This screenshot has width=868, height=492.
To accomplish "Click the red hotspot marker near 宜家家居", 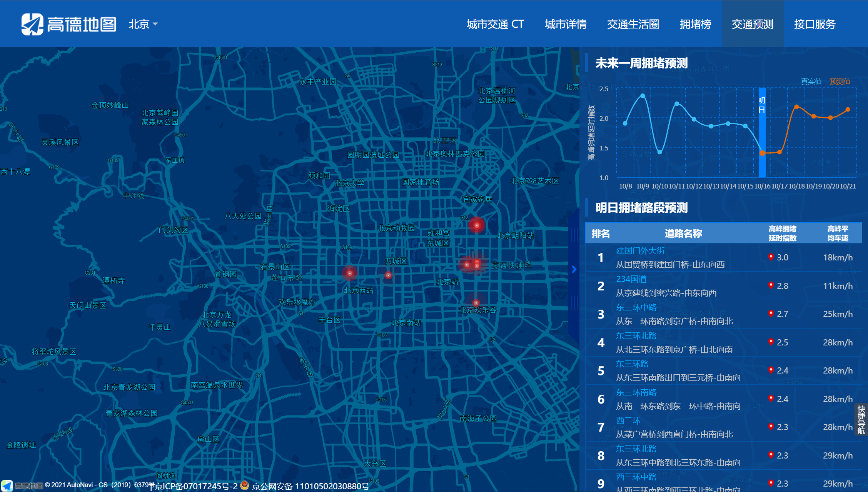I will (477, 224).
